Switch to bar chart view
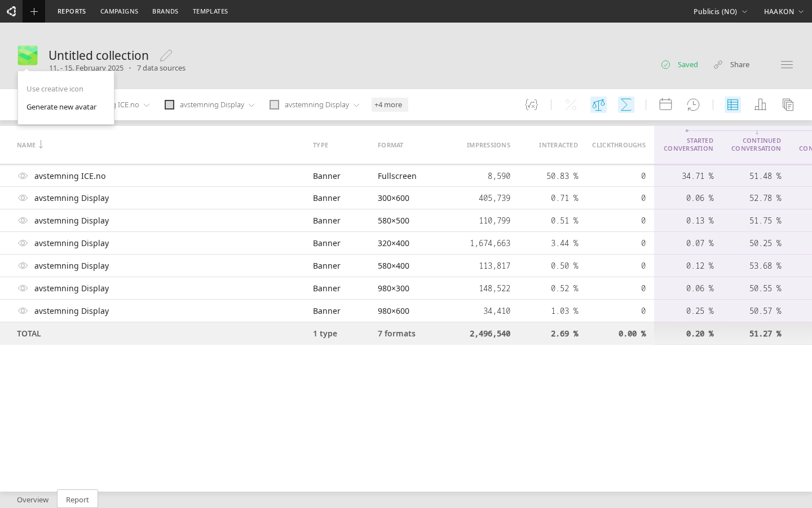The height and width of the screenshot is (508, 812). (x=760, y=105)
